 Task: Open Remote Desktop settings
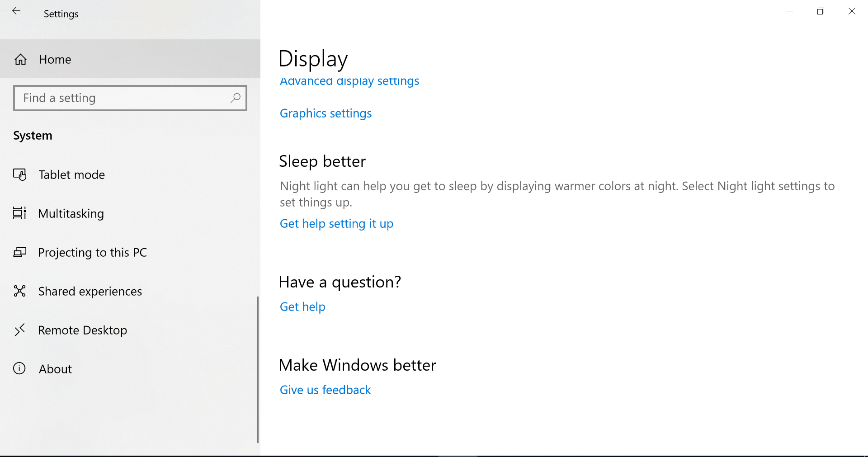130,330
